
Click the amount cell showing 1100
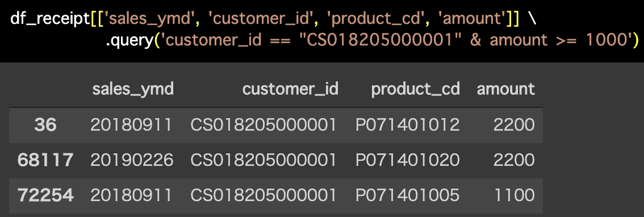point(515,195)
